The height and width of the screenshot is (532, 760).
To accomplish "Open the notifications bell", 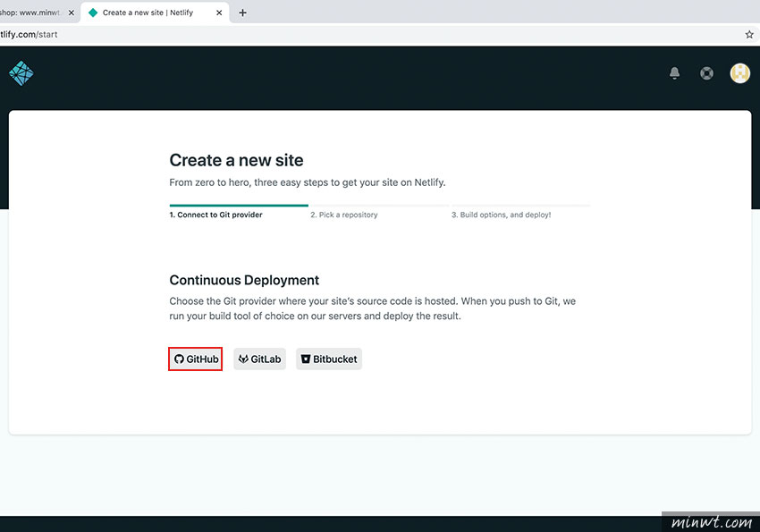I will click(674, 73).
